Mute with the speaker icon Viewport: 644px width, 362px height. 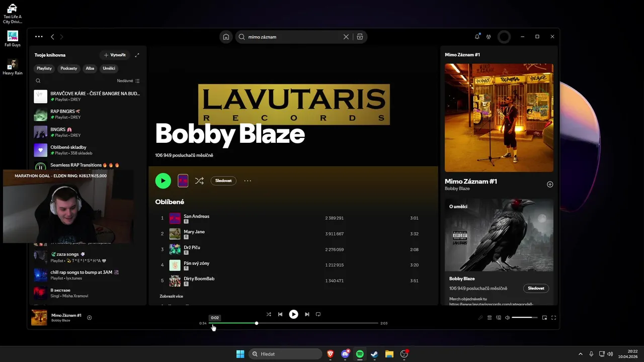coord(507,318)
